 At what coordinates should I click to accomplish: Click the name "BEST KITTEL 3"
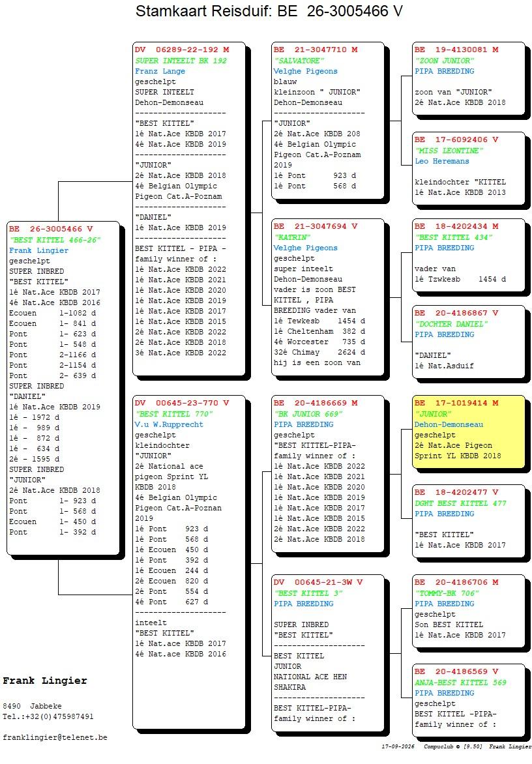click(308, 593)
